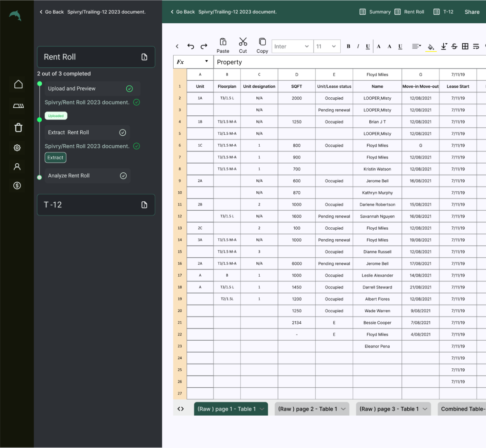Expand the page 2 Table 1 tab chevron

[343, 409]
